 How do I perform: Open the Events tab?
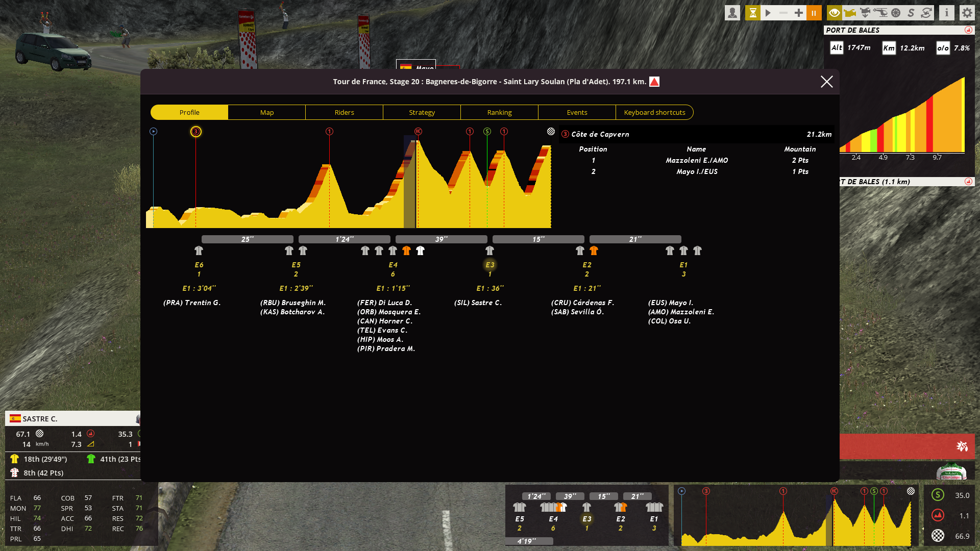pyautogui.click(x=577, y=112)
